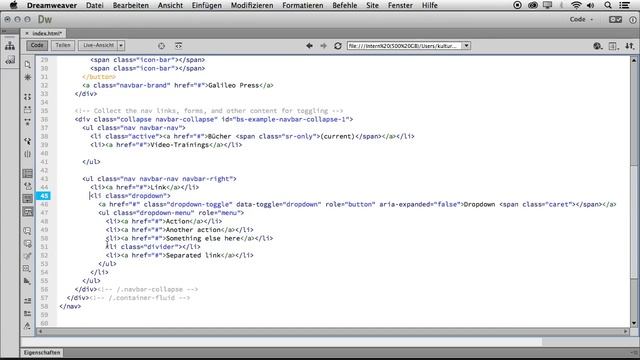Refresh the document view
640x360 pixels.
click(x=338, y=46)
